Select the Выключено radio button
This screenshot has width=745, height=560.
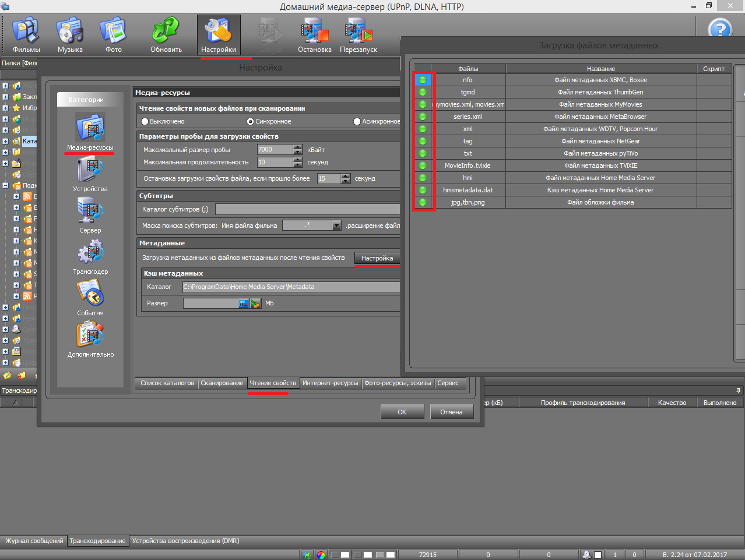click(145, 122)
